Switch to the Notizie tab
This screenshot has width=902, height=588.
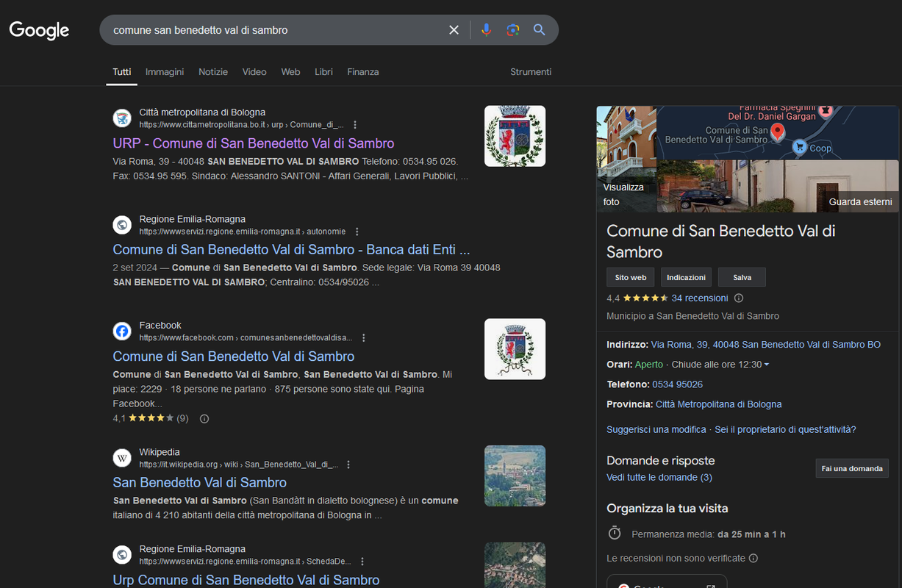[213, 72]
